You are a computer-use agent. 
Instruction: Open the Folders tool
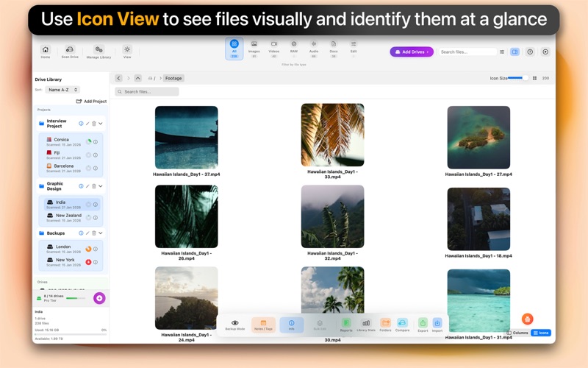coord(385,325)
